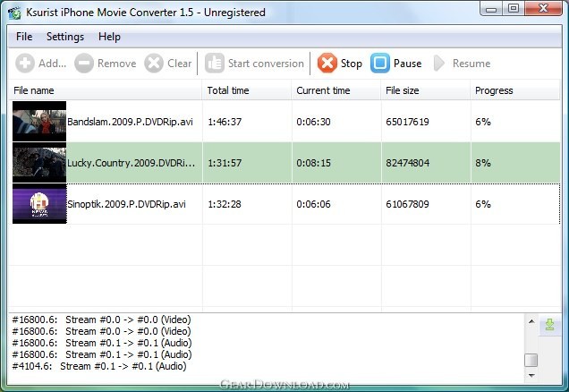The image size is (569, 392).
Task: Minimize the Ksurist converter window
Action: click(491, 9)
